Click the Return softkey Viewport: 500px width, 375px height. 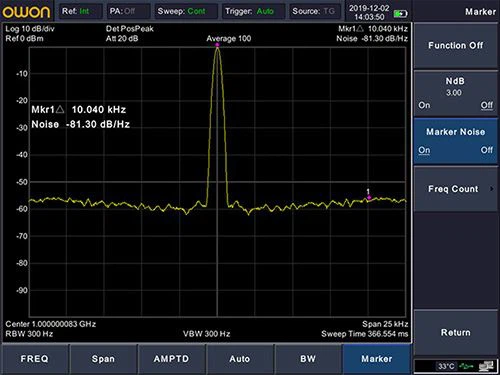point(456,332)
